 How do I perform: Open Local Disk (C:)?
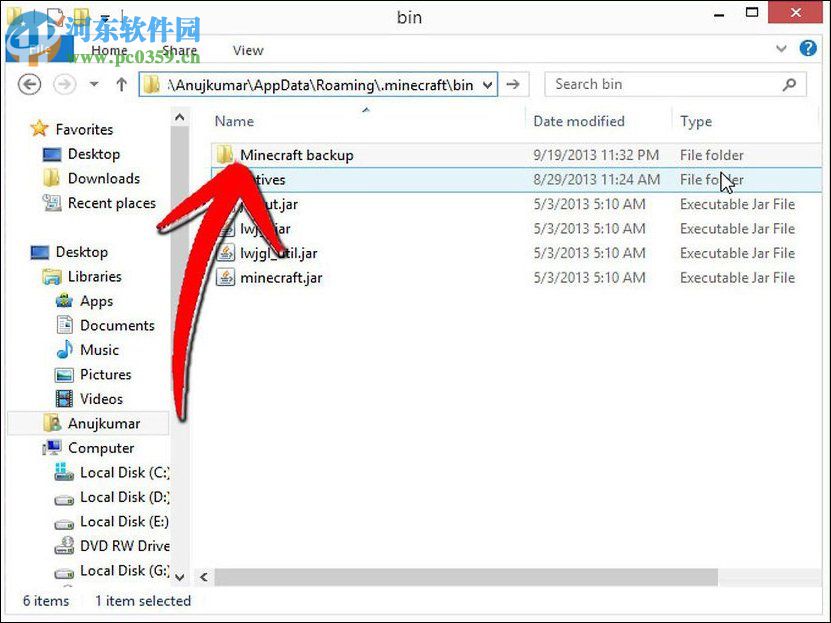[x=125, y=472]
